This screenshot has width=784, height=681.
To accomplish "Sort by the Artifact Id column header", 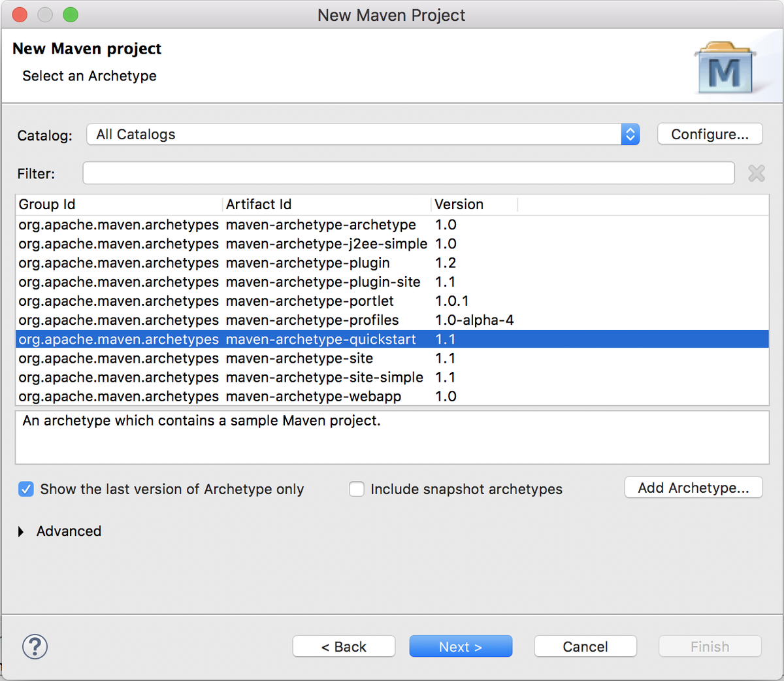I will click(x=327, y=205).
